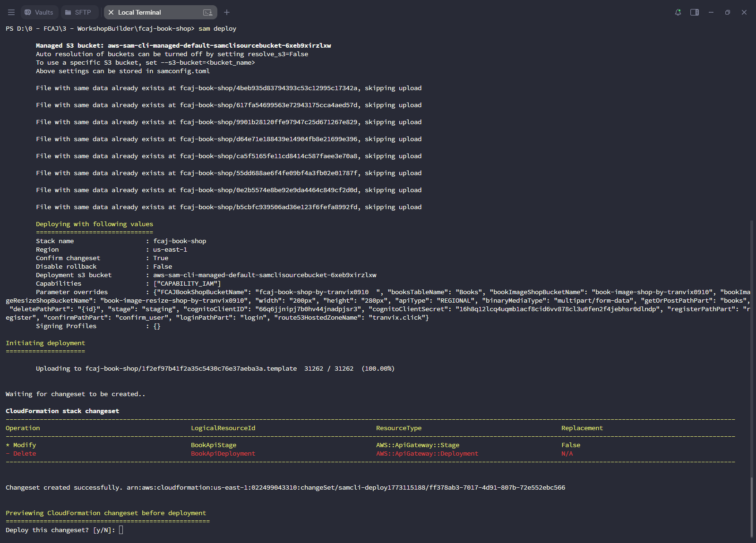Viewport: 756px width, 543px height.
Task: Click the Disable rollback value 'False'
Action: [163, 266]
